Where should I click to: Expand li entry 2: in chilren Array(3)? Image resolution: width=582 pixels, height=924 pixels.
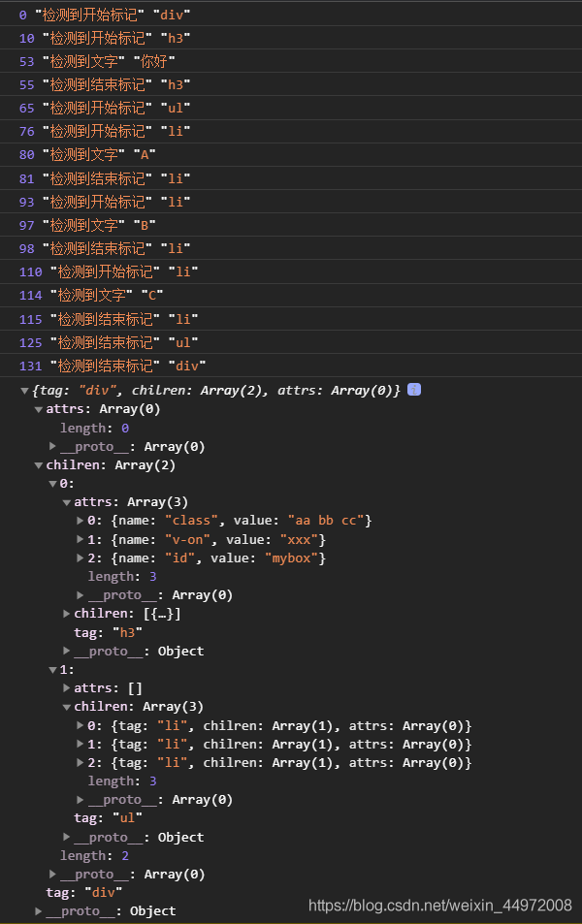coord(81,762)
